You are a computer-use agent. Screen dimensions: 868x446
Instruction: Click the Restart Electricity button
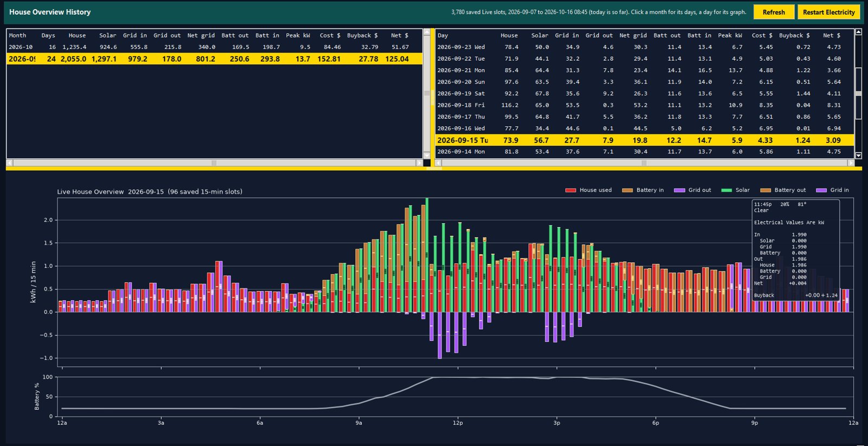828,12
